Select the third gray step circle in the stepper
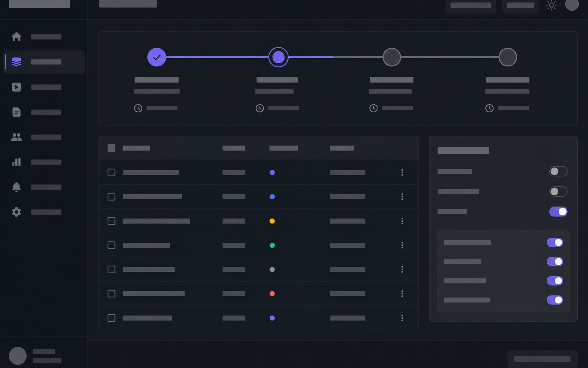Image resolution: width=588 pixels, height=368 pixels. (392, 57)
